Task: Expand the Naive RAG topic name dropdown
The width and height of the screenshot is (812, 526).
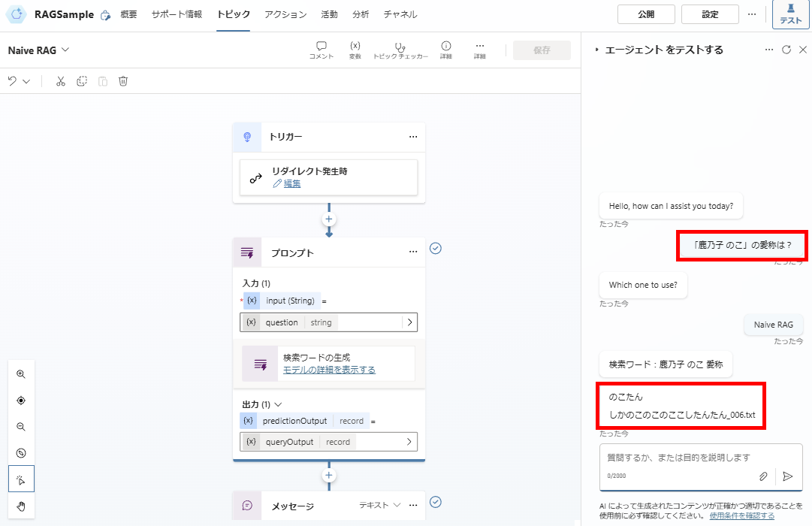Action: point(64,50)
